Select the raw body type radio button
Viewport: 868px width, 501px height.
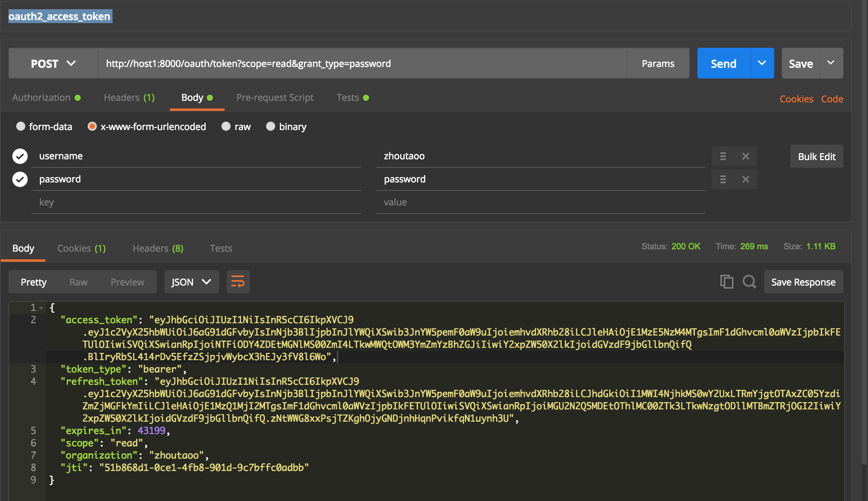tap(226, 127)
